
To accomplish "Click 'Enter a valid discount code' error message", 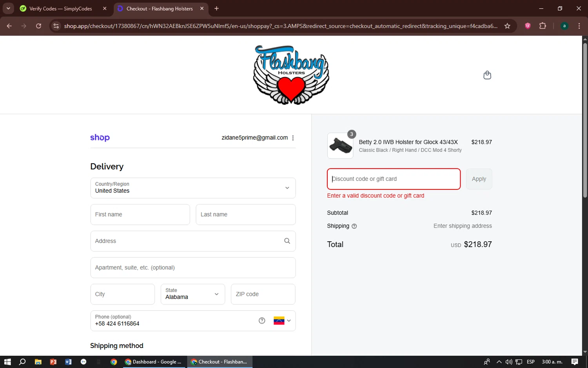I will (x=376, y=195).
